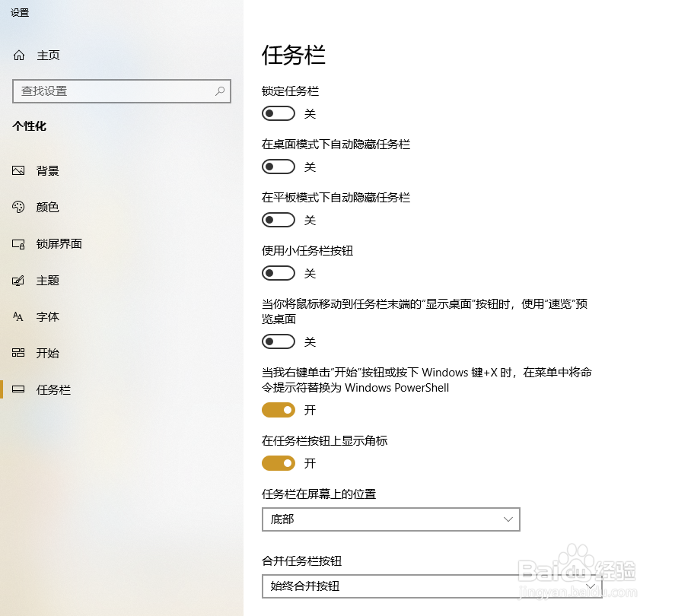The image size is (675, 616).
Task: Open the 颜色 settings page
Action: [x=47, y=207]
